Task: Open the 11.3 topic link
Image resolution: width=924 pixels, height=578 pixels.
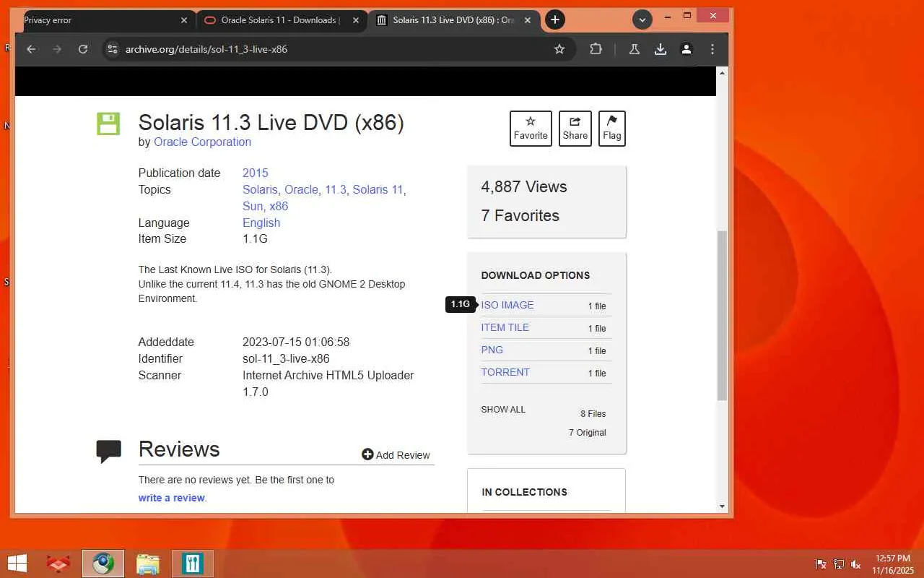Action: click(x=336, y=189)
